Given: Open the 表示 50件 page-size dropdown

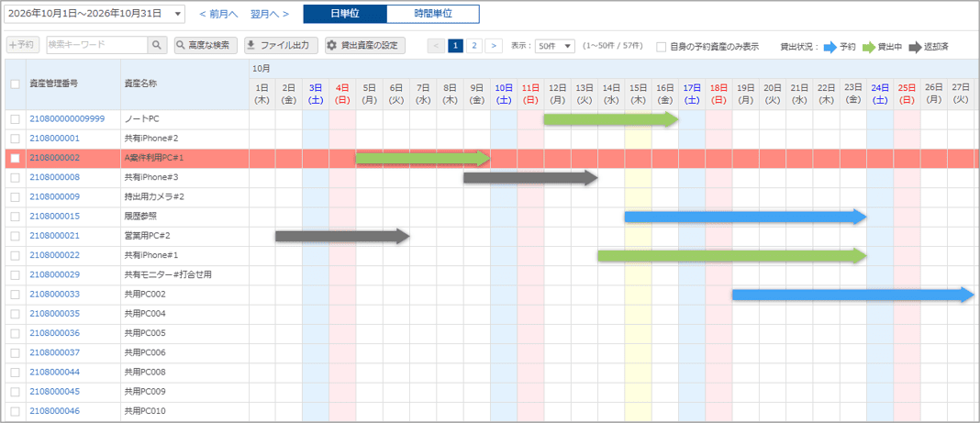Looking at the screenshot, I should click(555, 46).
